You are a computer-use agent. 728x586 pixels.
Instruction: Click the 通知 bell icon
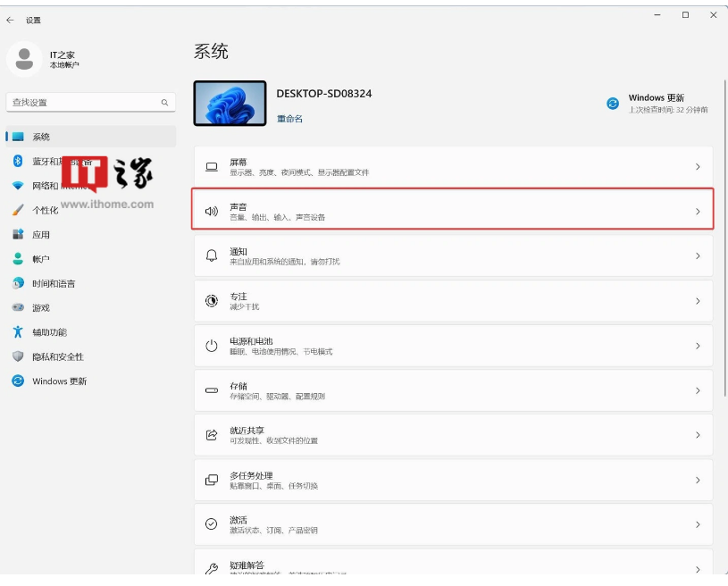[x=212, y=256]
